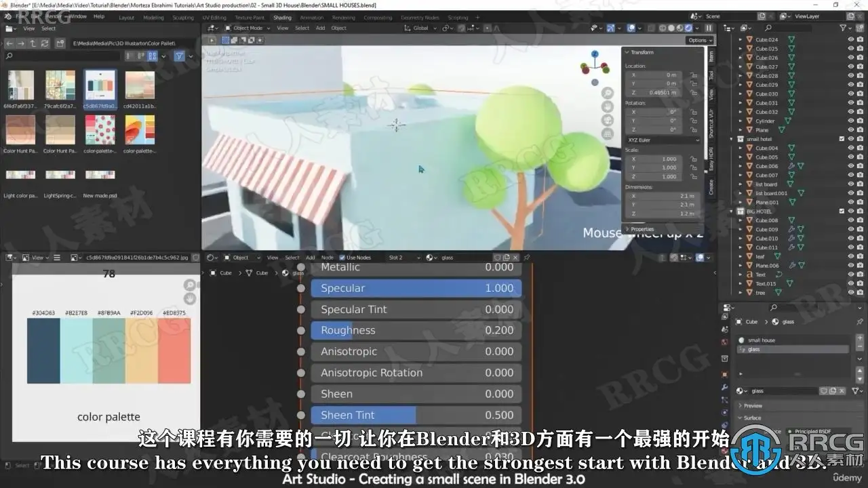This screenshot has height=488, width=868.
Task: Adjust the Sheen Tint slider
Action: point(416,415)
